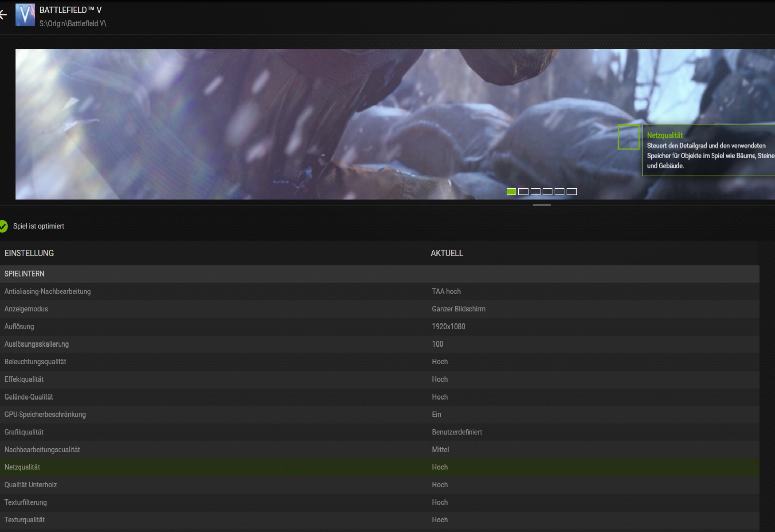Viewport: 775px width, 532px height.
Task: Select the Gelände-Qualität setting row
Action: click(380, 397)
